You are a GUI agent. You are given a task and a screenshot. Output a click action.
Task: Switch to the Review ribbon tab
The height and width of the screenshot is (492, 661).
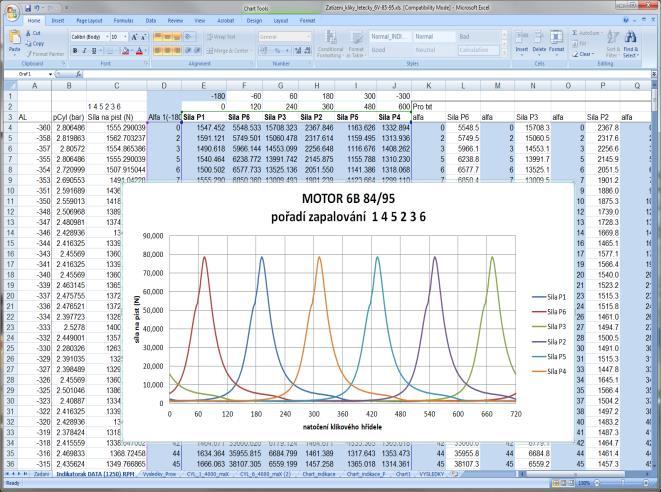pyautogui.click(x=175, y=20)
